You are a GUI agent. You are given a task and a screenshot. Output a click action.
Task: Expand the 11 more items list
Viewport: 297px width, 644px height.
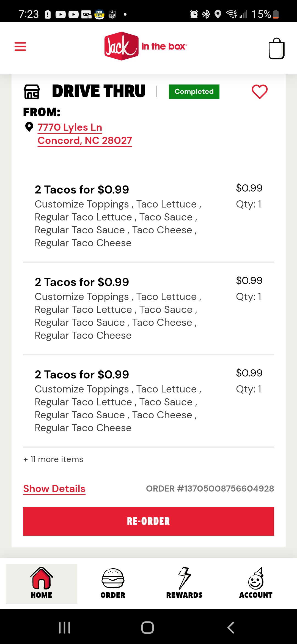(53, 459)
